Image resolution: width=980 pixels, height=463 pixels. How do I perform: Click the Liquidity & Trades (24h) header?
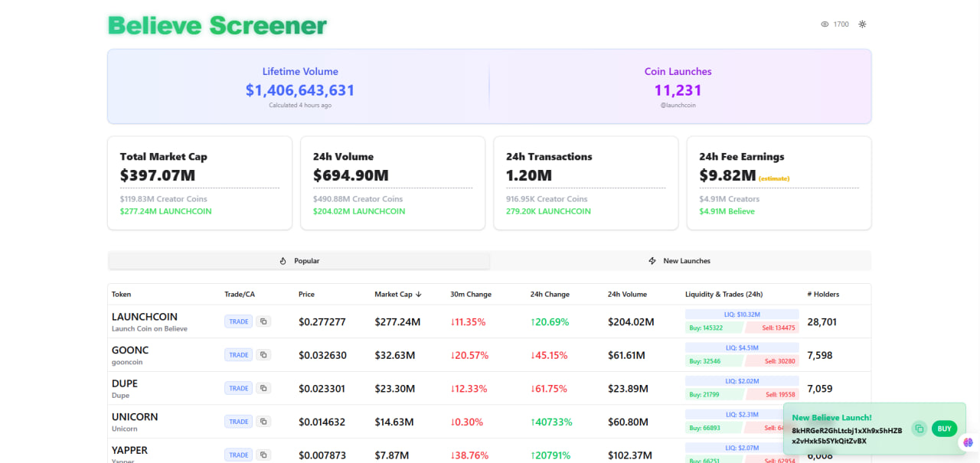point(724,295)
